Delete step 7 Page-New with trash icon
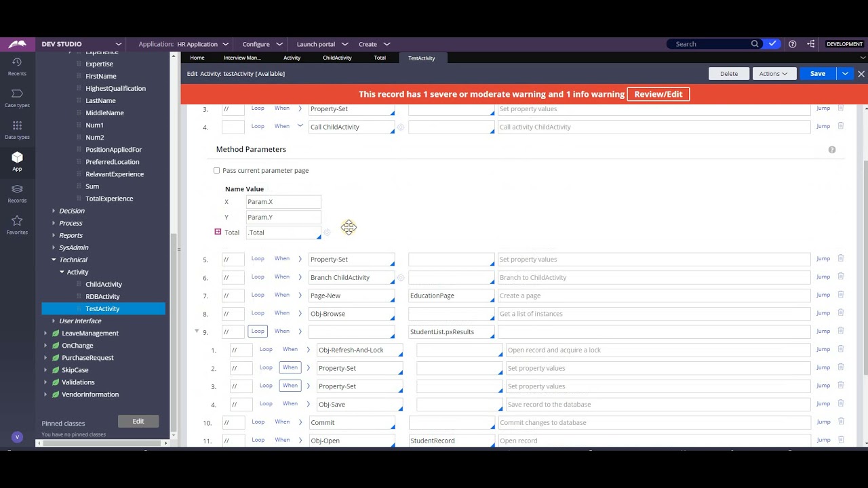 click(x=841, y=295)
